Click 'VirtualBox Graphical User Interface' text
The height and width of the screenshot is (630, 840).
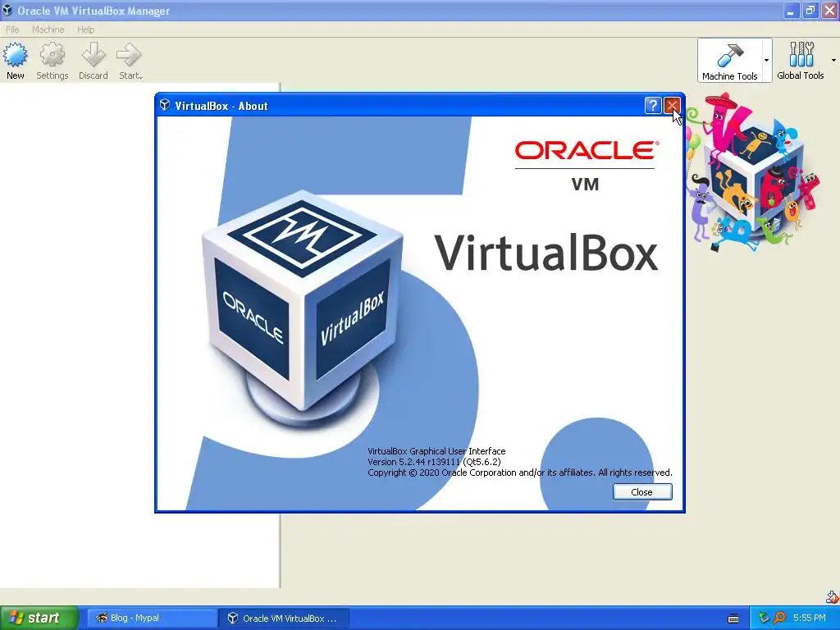[436, 451]
